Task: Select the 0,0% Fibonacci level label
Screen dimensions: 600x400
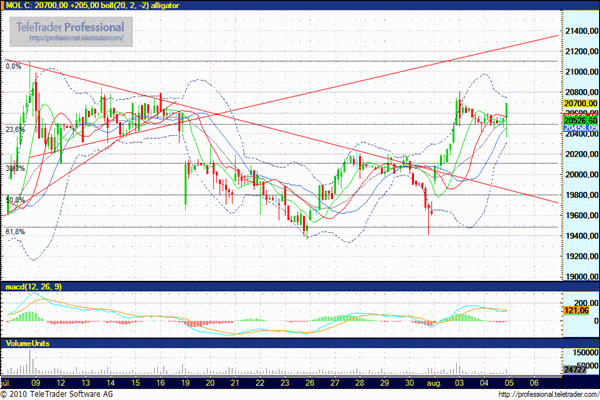Action: click(14, 66)
